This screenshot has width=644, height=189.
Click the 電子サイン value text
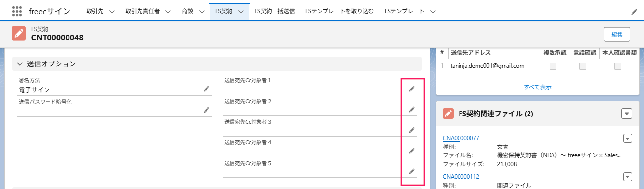pos(34,90)
